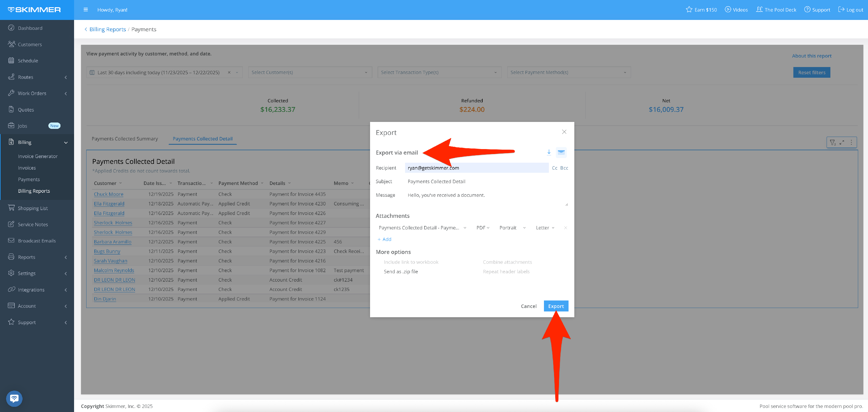868x412 pixels.
Task: Open Invoice Generator in Billing menu
Action: pos(38,156)
